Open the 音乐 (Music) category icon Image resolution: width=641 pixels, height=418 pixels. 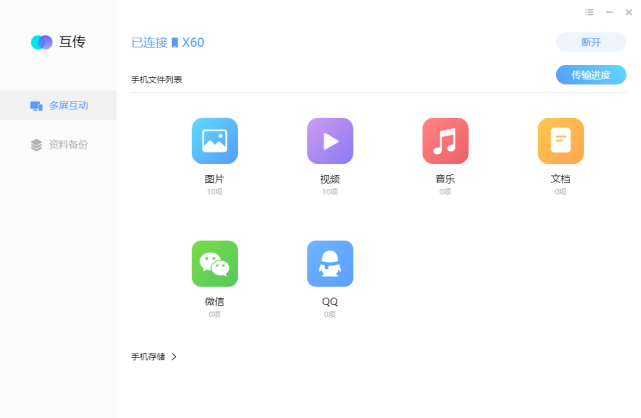click(x=445, y=141)
